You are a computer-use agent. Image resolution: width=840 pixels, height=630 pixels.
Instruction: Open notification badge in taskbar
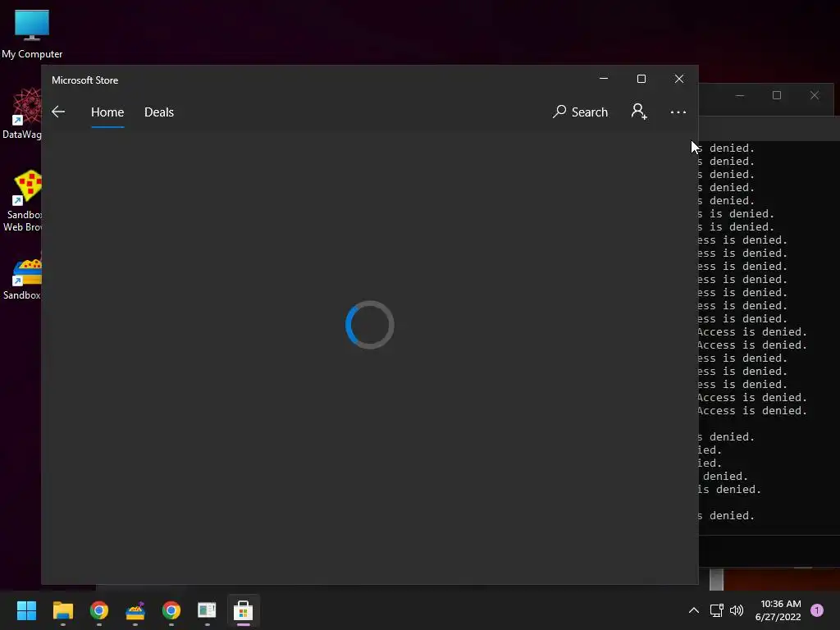(x=817, y=610)
